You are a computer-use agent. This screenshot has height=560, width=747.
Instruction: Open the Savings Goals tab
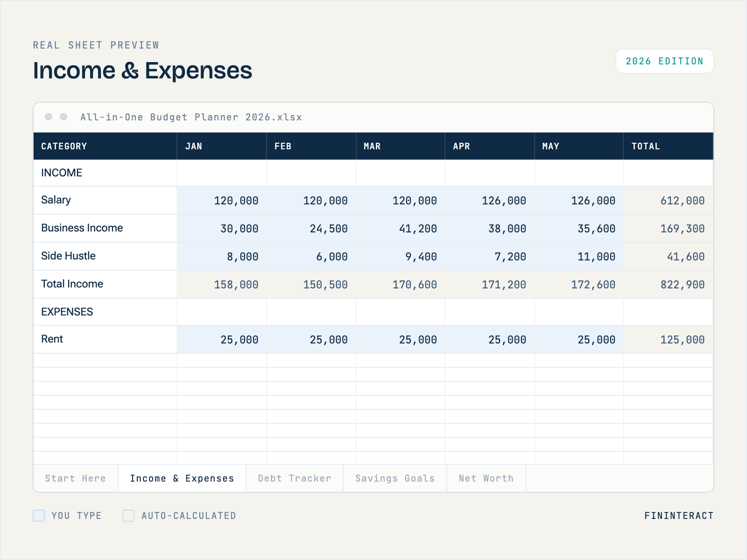pyautogui.click(x=395, y=478)
